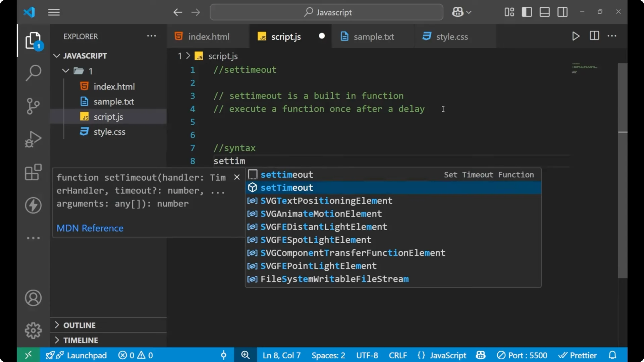Toggle the bottom panel visibility
This screenshot has height=362, width=644.
click(544, 12)
